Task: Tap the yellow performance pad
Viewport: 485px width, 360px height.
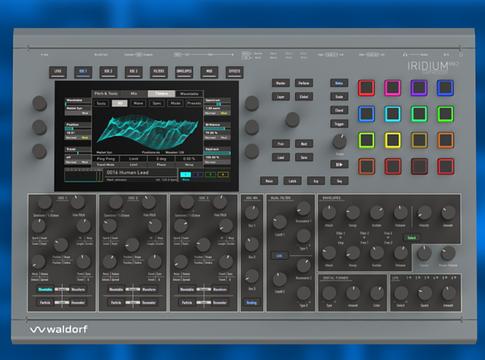Action: click(392, 140)
